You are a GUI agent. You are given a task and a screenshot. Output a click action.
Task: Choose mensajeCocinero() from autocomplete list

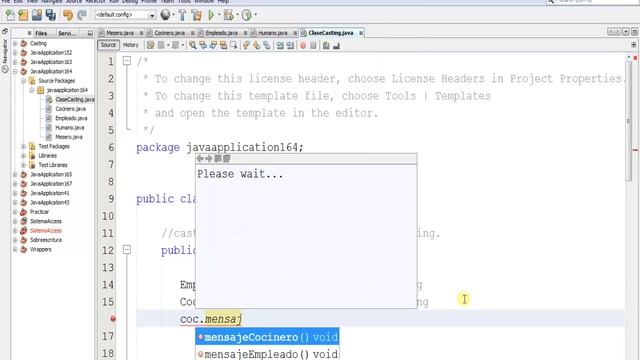pos(267,337)
